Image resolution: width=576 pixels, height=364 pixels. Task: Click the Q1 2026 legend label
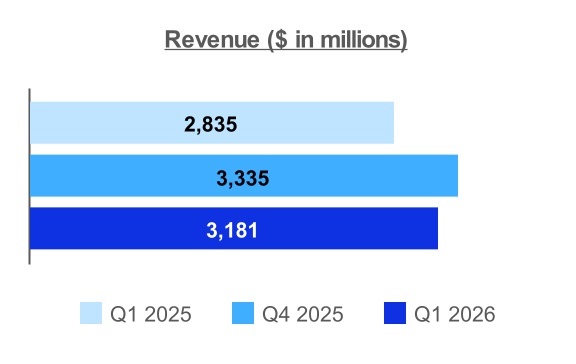pyautogui.click(x=455, y=314)
